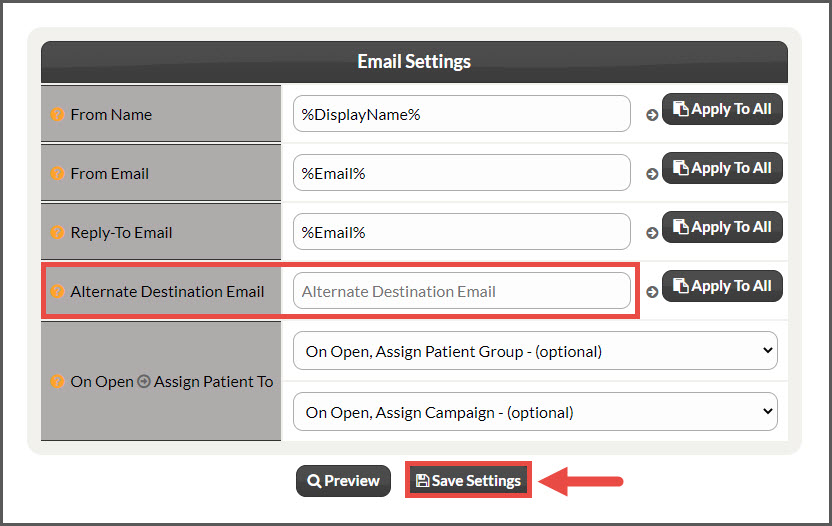Apply Reply-To Email to all
Image resolution: width=832 pixels, height=526 pixels.
(x=722, y=227)
